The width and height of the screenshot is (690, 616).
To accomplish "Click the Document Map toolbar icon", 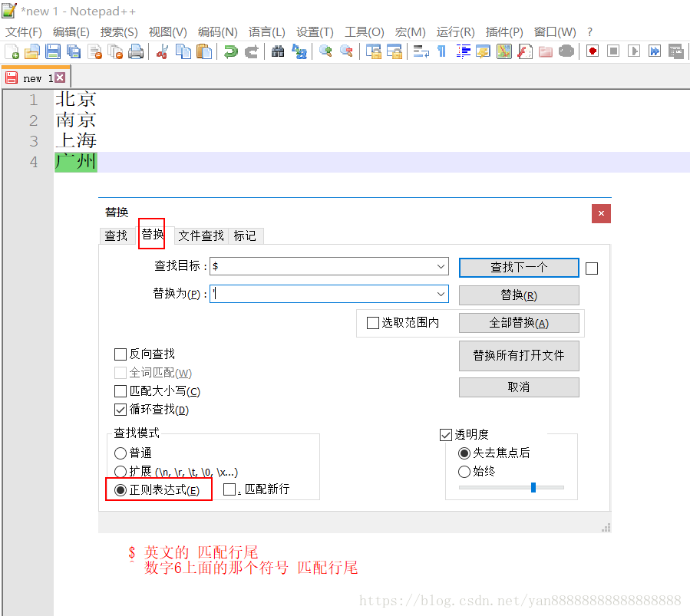I will pos(504,52).
